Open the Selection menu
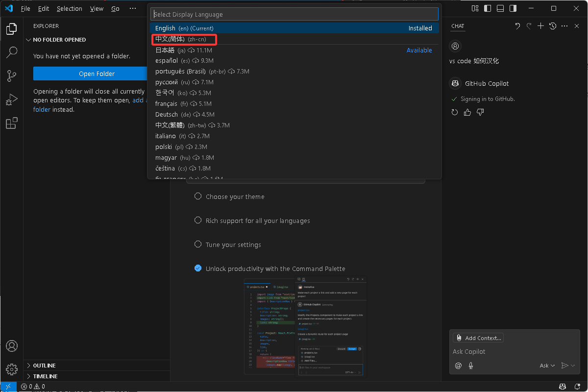 [x=70, y=8]
